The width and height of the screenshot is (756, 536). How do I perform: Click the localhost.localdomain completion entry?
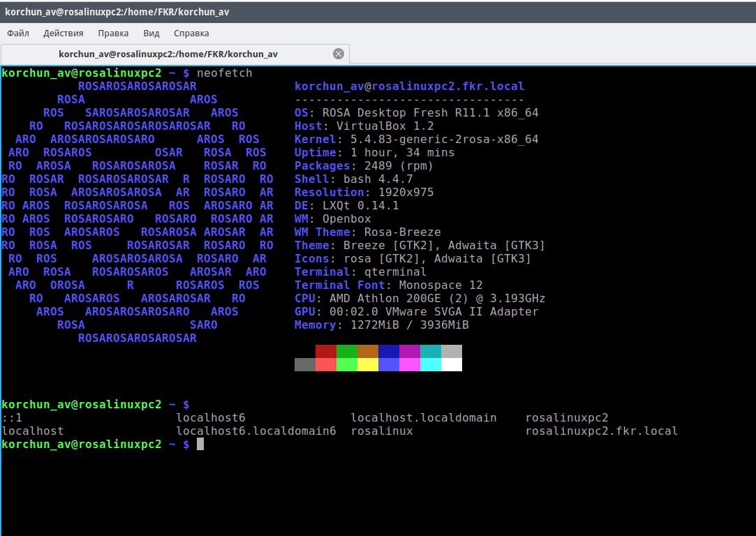[x=423, y=417]
